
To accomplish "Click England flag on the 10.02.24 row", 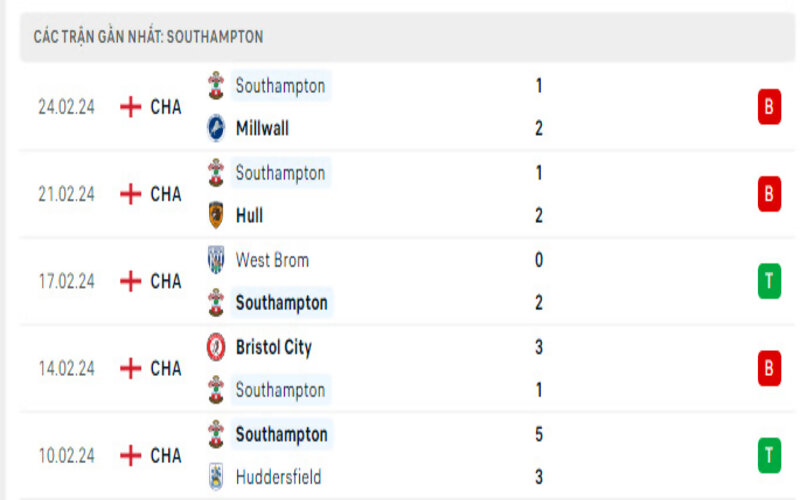I will point(130,455).
